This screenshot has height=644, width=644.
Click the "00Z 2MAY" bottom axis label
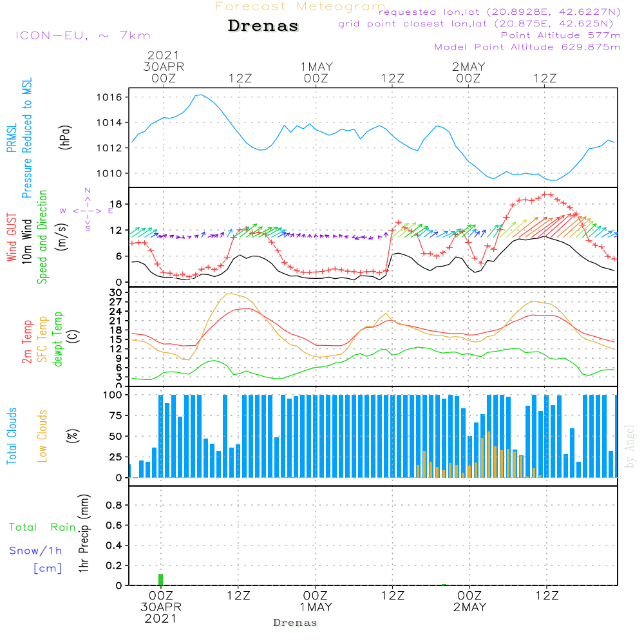click(x=469, y=601)
